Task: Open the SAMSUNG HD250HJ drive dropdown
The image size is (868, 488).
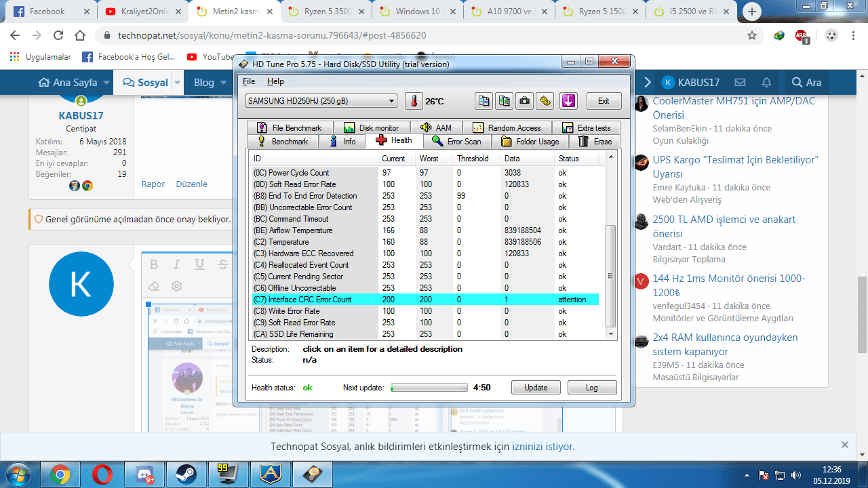Action: [321, 101]
